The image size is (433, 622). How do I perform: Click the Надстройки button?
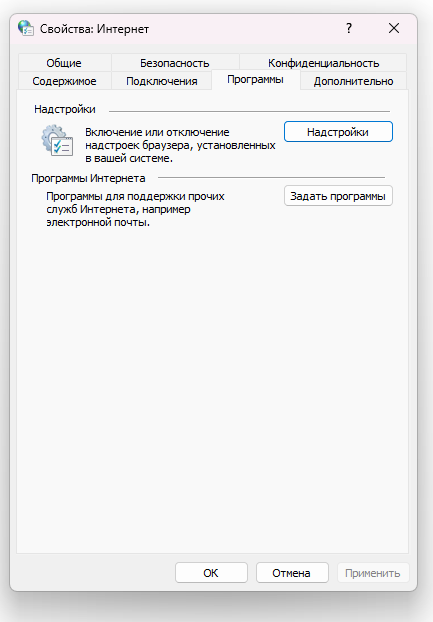coord(338,132)
